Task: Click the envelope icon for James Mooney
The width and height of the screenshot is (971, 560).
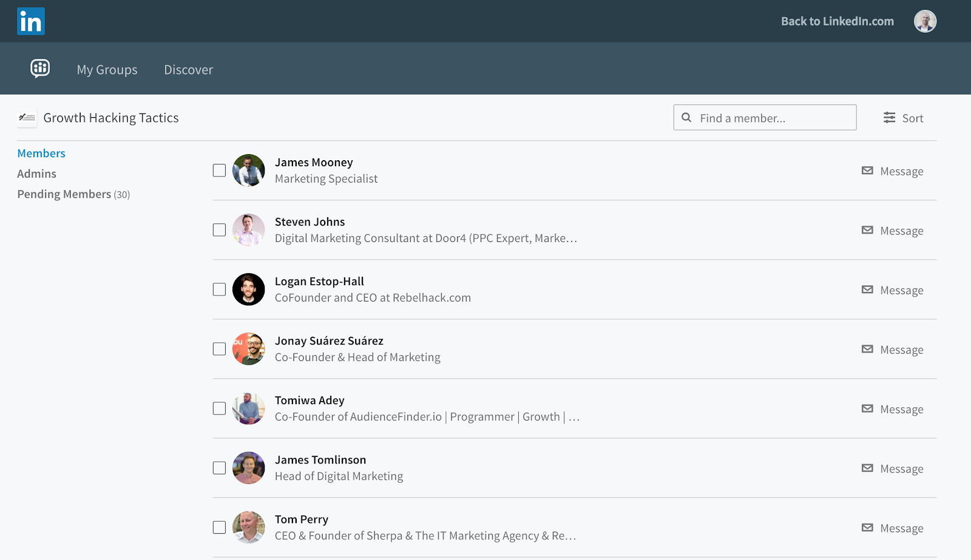Action: pos(867,171)
